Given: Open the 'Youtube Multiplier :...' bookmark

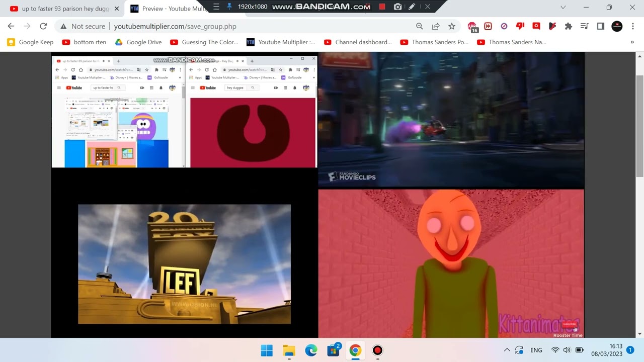Looking at the screenshot, I should (x=281, y=42).
